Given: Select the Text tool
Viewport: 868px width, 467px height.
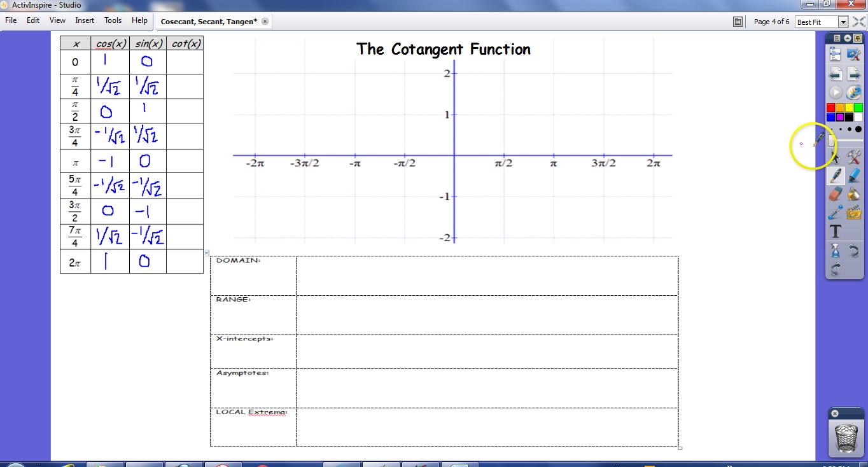Looking at the screenshot, I should click(836, 232).
